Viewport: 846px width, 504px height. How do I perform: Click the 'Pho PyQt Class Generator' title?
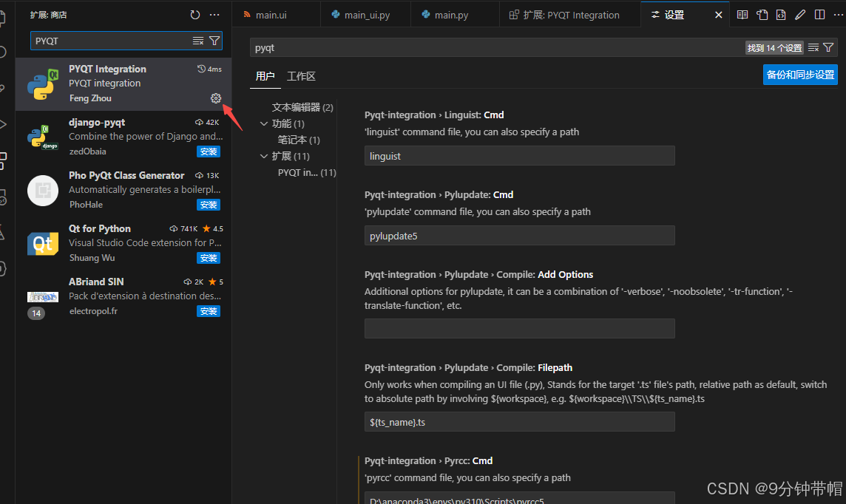pos(126,175)
